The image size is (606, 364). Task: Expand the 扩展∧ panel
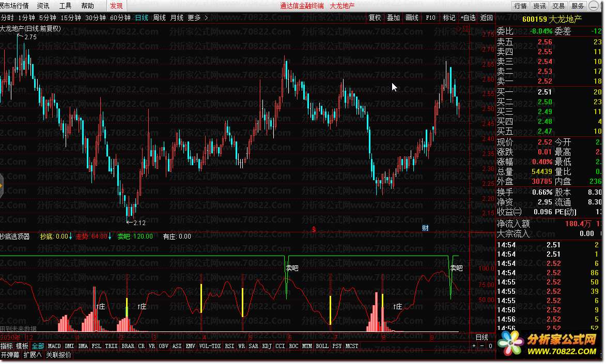[33, 355]
